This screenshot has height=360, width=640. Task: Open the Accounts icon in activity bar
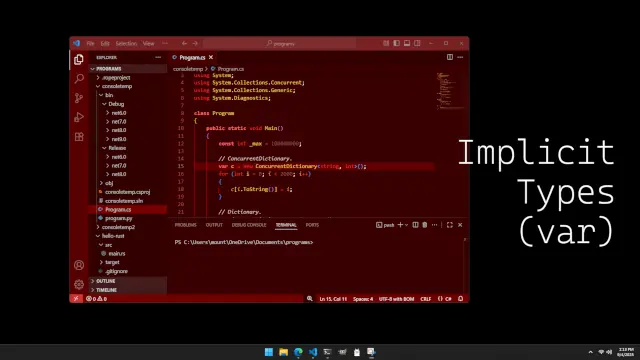point(79,265)
